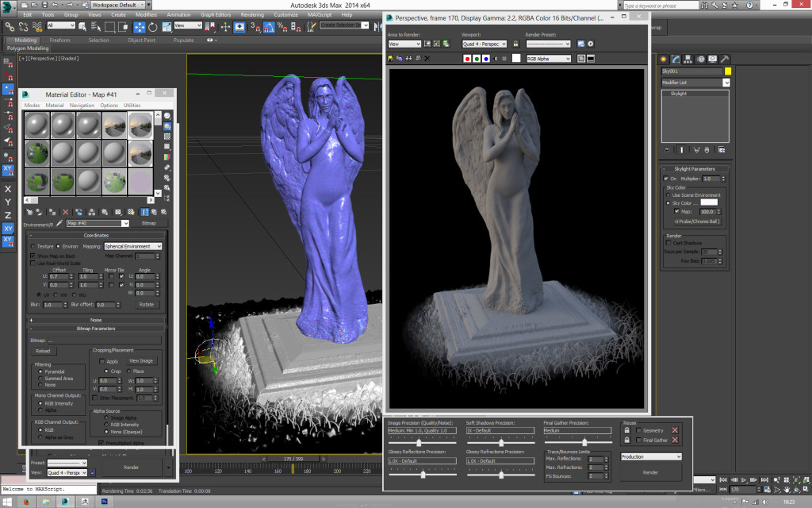Open the Modifiers menu
This screenshot has width=812, height=508.
click(x=146, y=14)
